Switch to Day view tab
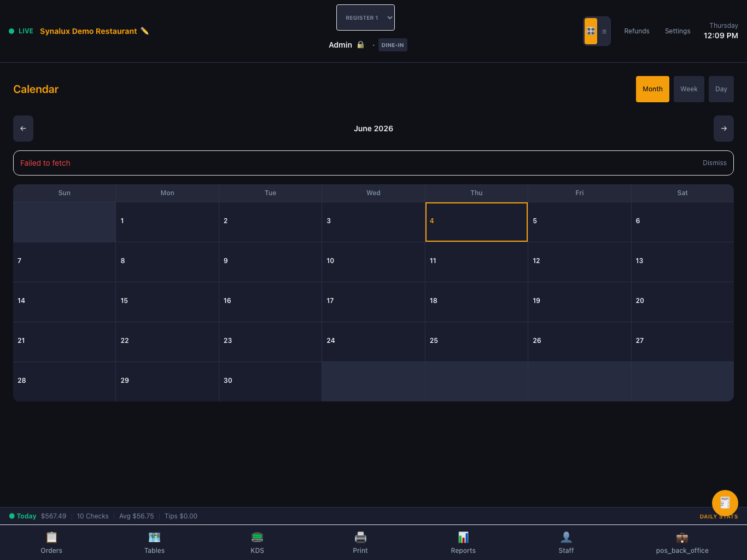This screenshot has height=560, width=747. point(721,89)
